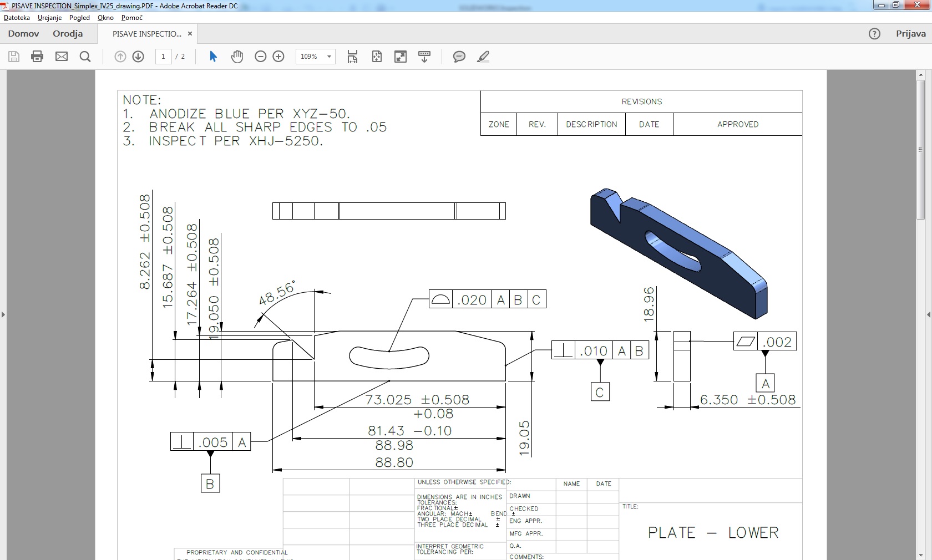Open the Datoteka menu
Screen dimensions: 932x560
(x=17, y=18)
